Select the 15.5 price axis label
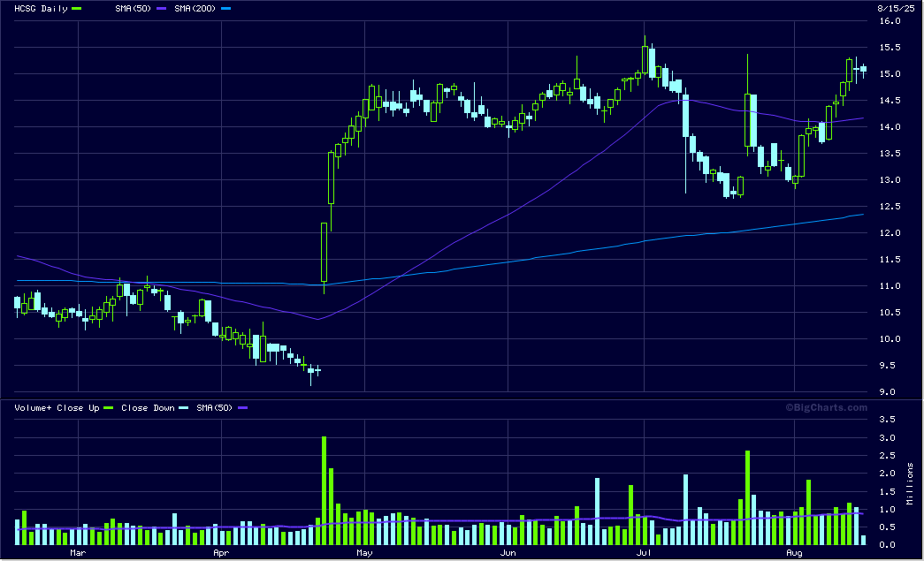The image size is (924, 561). 890,48
